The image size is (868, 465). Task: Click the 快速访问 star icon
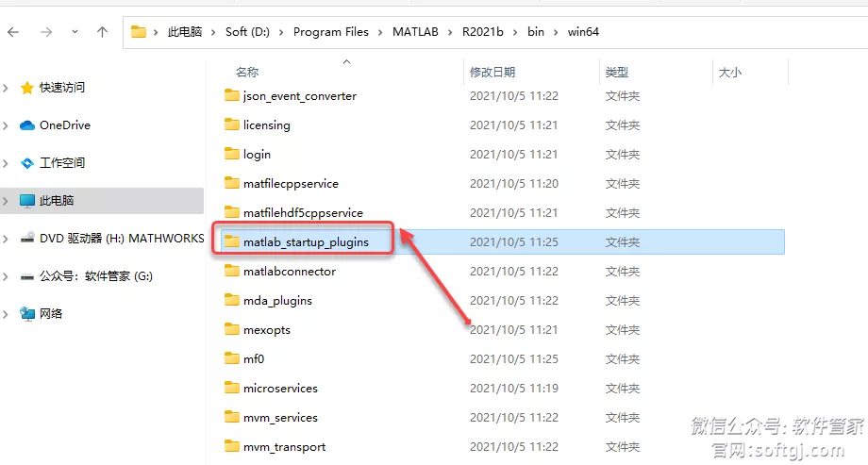(x=27, y=88)
